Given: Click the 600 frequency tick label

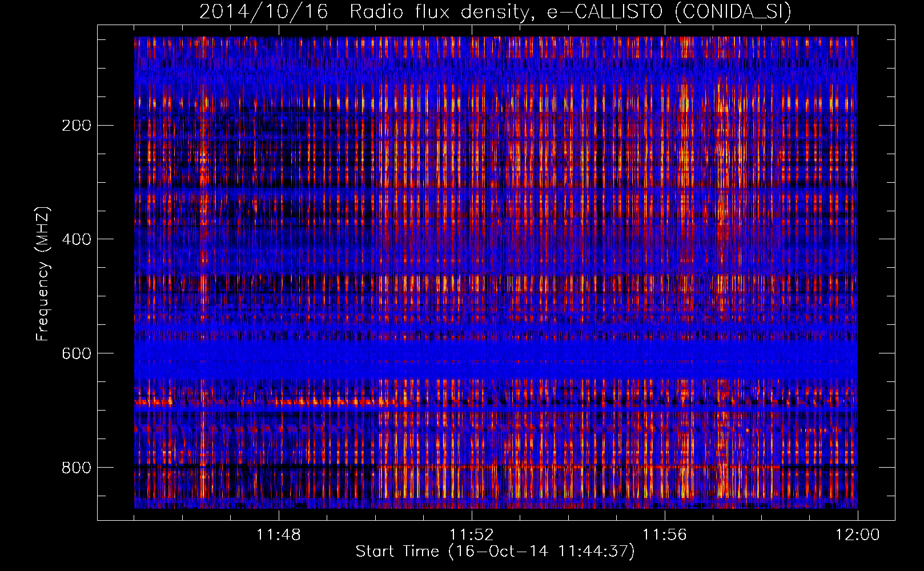Looking at the screenshot, I should point(77,353).
